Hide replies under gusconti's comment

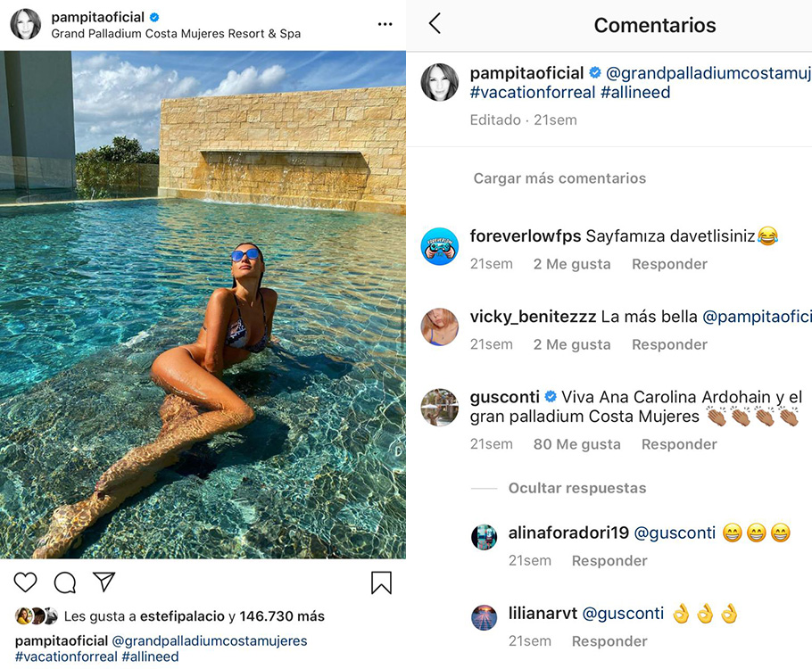pyautogui.click(x=576, y=488)
